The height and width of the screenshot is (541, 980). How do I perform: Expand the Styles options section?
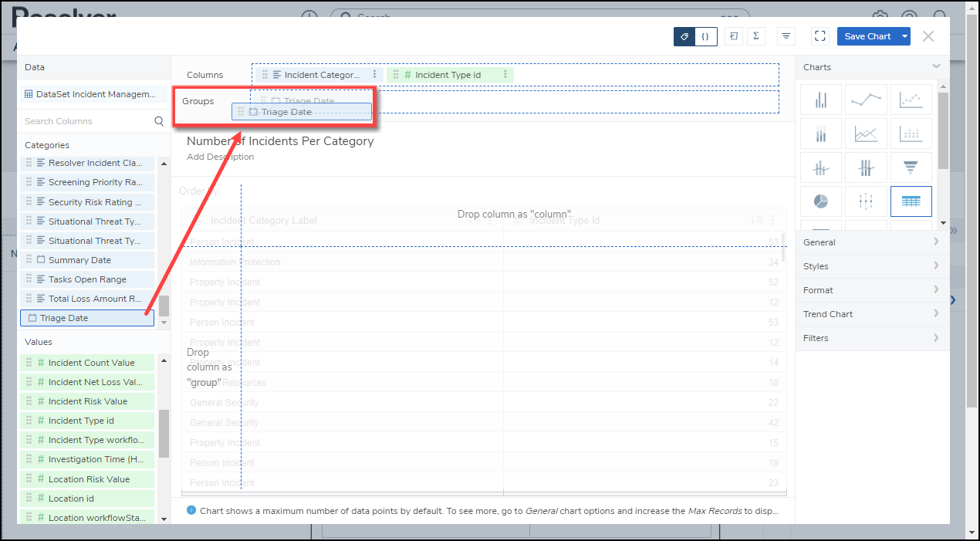[872, 266]
